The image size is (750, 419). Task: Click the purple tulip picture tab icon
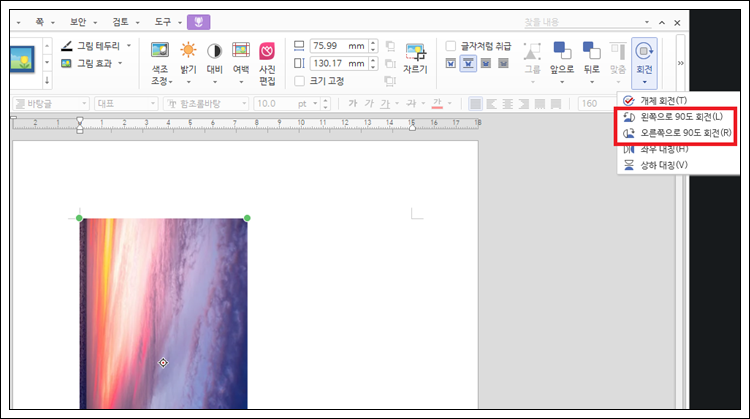pyautogui.click(x=199, y=22)
